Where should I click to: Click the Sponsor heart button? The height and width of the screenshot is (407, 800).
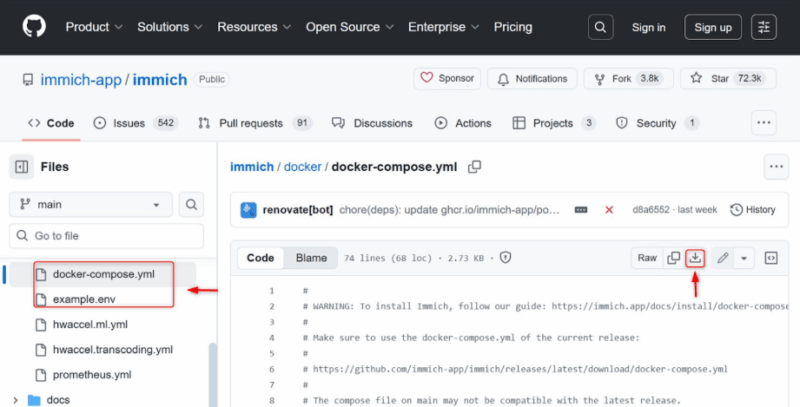click(x=447, y=79)
